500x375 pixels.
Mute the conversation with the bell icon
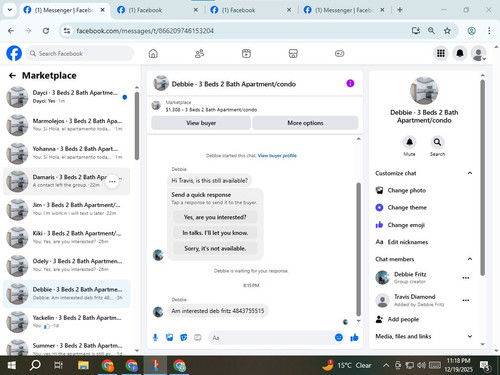pos(409,142)
